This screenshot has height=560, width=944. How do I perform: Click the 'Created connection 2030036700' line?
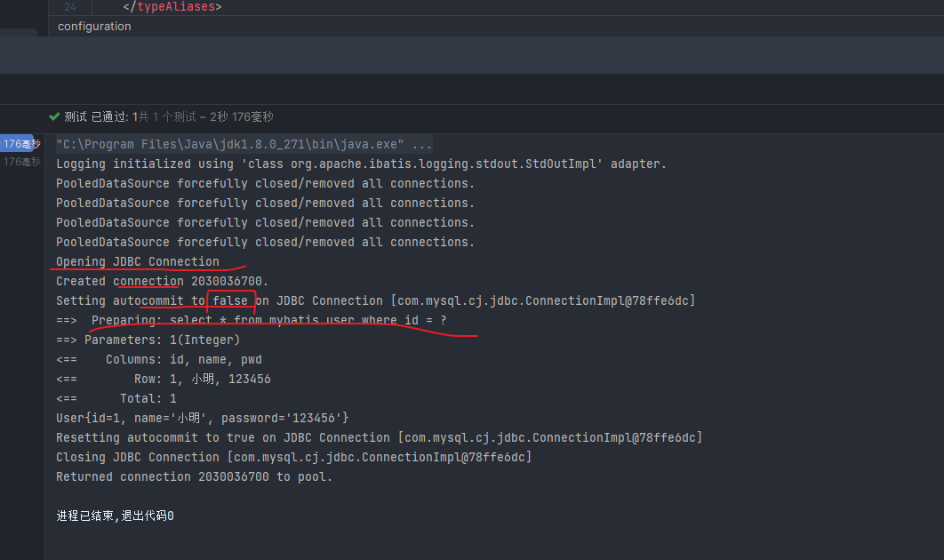pyautogui.click(x=162, y=281)
